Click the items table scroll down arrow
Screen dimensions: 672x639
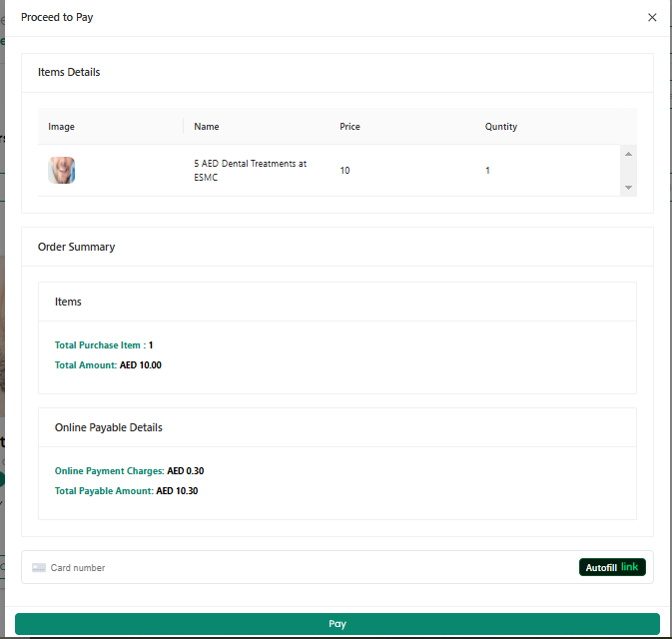pyautogui.click(x=628, y=188)
